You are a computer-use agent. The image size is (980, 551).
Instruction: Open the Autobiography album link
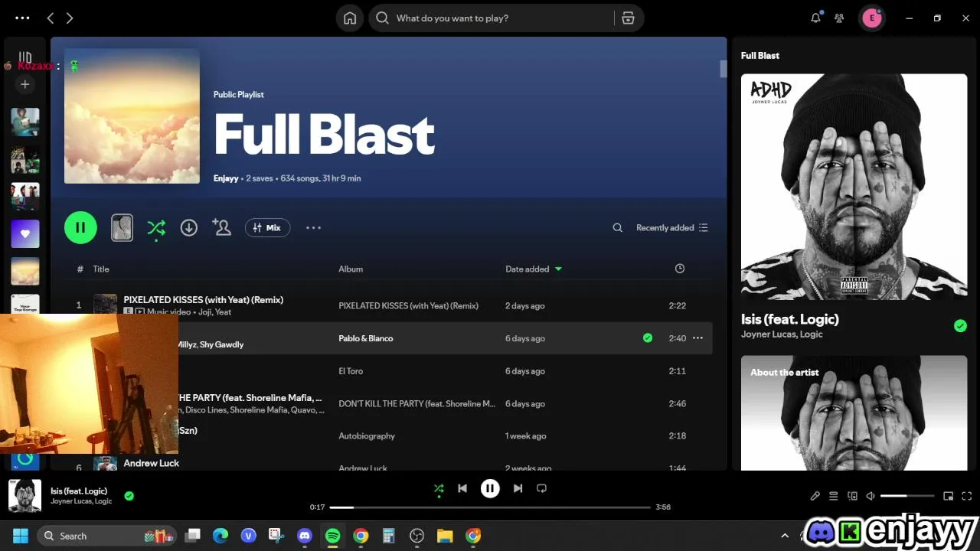coord(367,436)
